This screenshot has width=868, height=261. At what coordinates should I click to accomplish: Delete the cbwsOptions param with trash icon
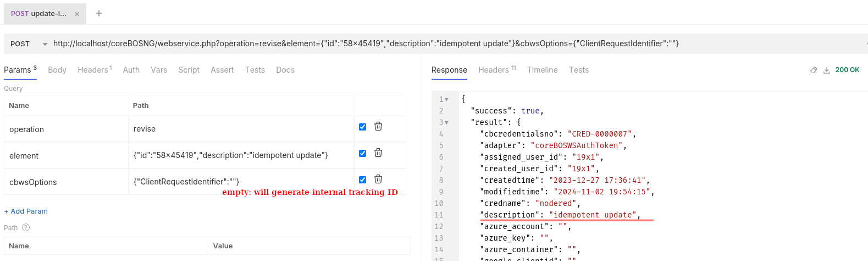378,180
